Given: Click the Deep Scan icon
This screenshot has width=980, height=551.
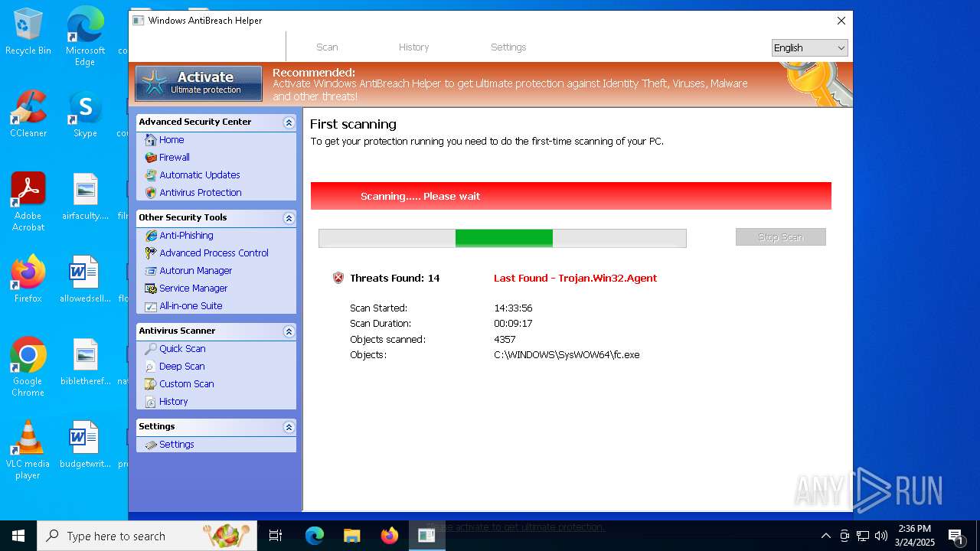Looking at the screenshot, I should tap(151, 367).
